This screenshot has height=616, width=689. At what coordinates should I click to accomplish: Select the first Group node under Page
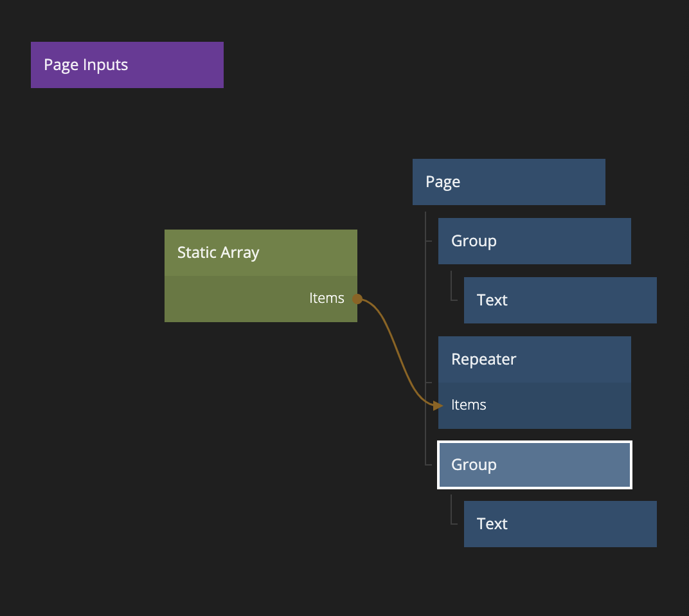click(534, 241)
